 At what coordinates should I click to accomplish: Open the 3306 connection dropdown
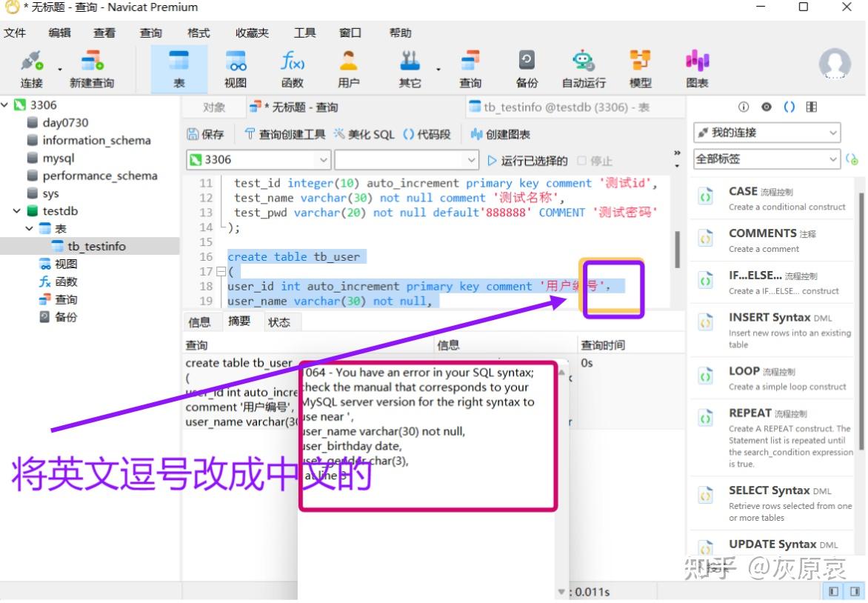tap(258, 159)
